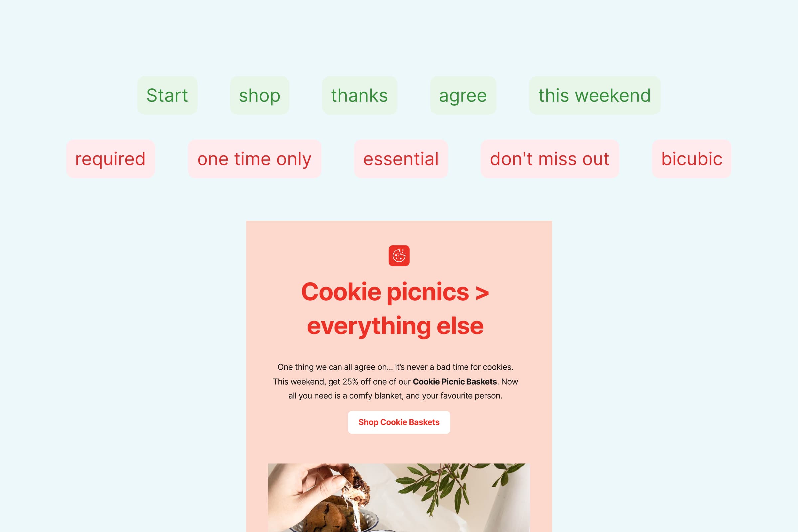Open the cookie photo thumbnail
This screenshot has width=798, height=532.
(399, 497)
